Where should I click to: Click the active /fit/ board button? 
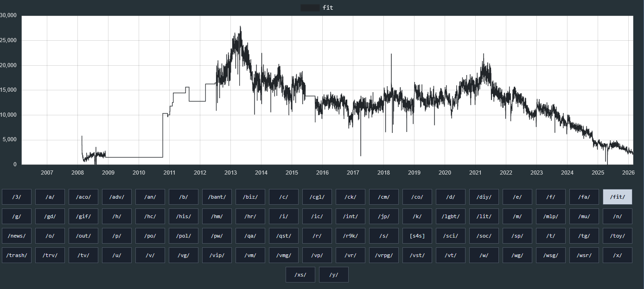click(618, 197)
